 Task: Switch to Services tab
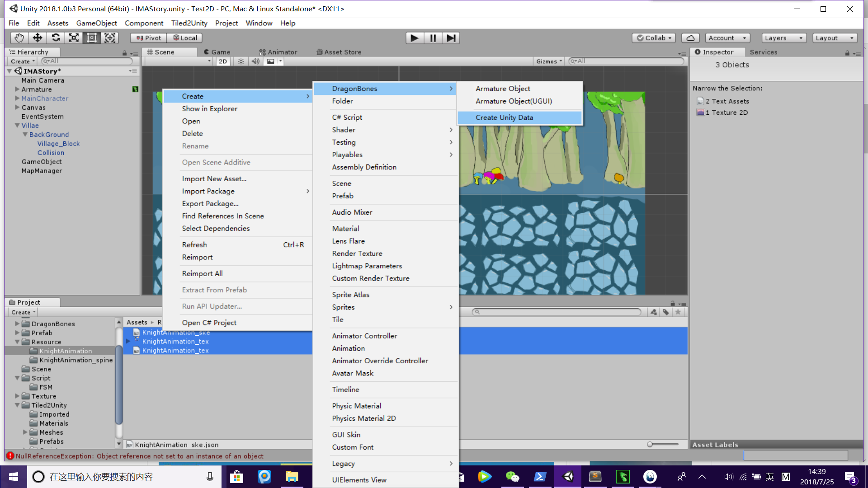(x=763, y=52)
